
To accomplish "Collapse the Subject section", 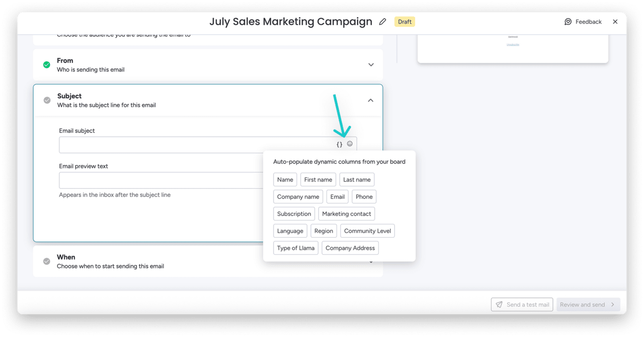I will click(371, 100).
